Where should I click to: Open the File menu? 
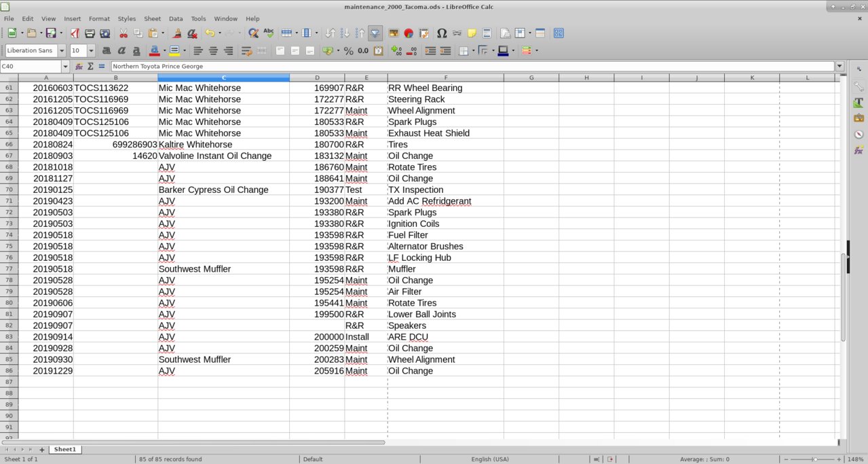tap(10, 18)
